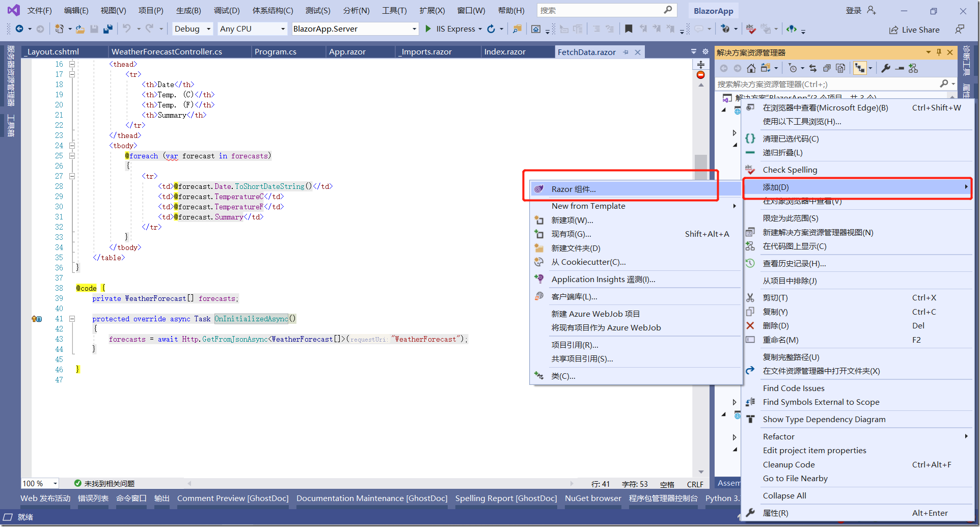Image resolution: width=980 pixels, height=527 pixels.
Task: Expand the New from Template submenu arrow
Action: tap(734, 206)
